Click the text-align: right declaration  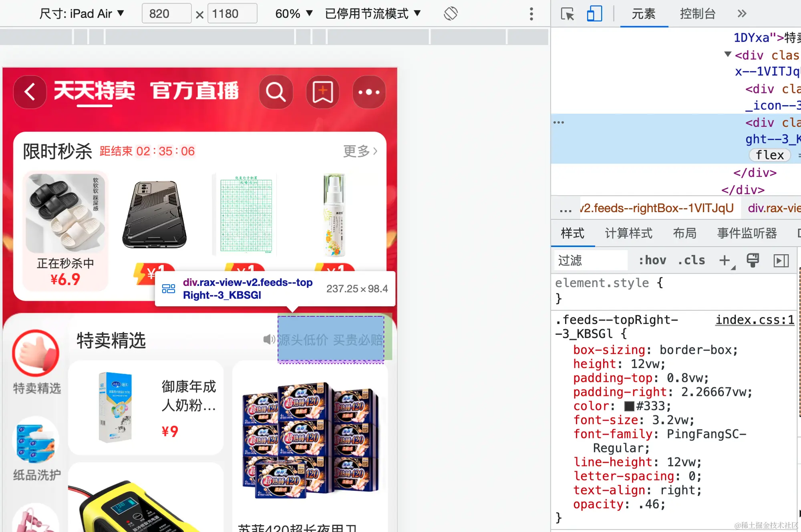coord(637,490)
